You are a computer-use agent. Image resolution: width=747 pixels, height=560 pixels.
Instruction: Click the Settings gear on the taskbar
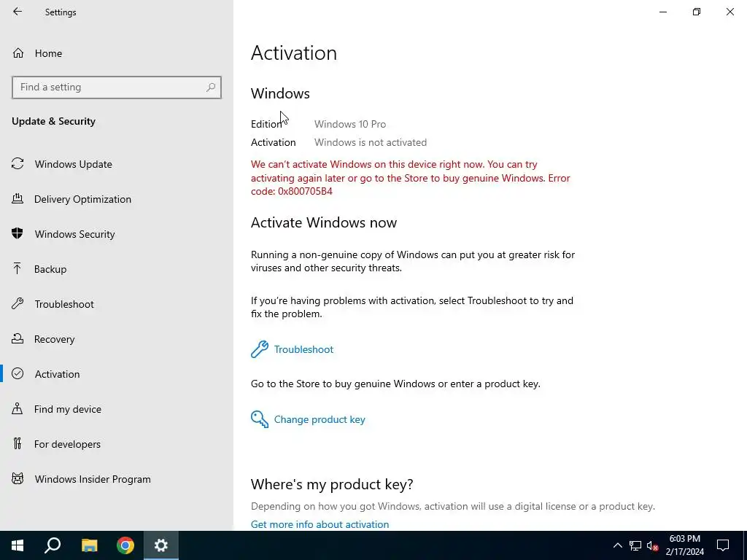point(161,545)
